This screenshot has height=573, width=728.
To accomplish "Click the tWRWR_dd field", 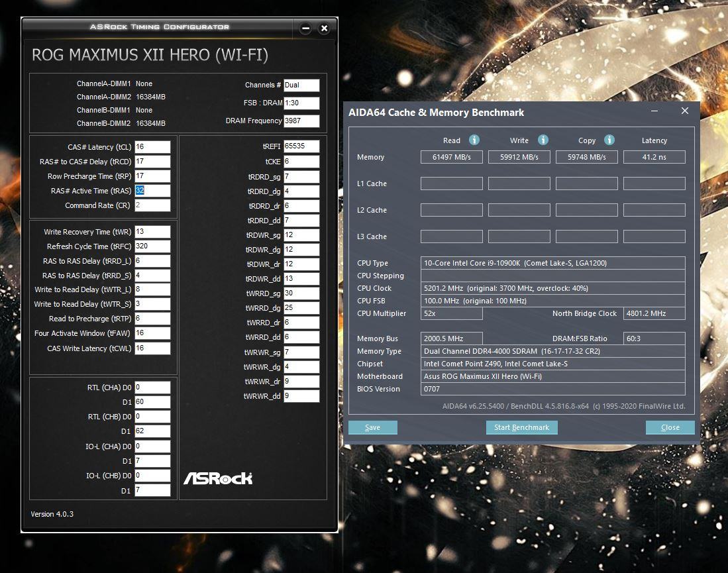I will pos(301,396).
